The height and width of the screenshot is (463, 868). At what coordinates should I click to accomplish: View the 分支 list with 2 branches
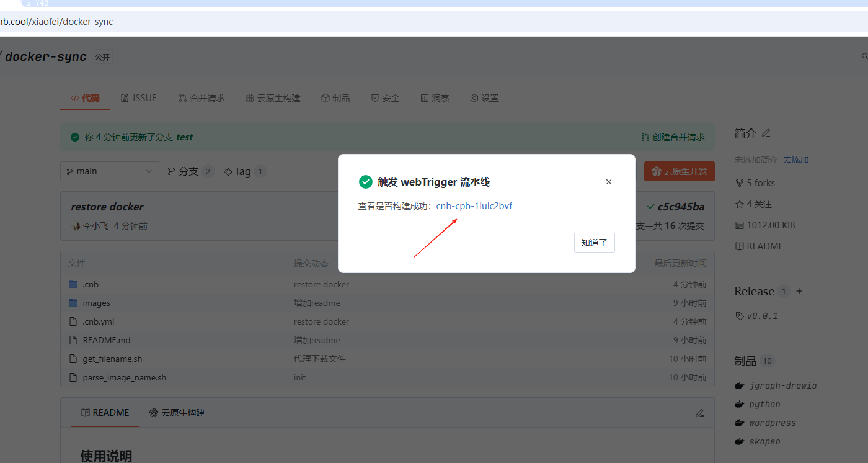[x=191, y=171]
